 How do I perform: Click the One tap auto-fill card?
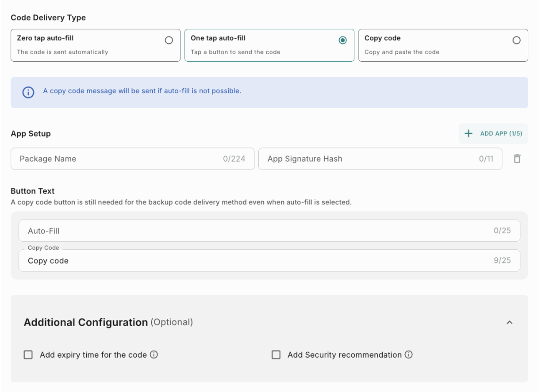click(259, 46)
